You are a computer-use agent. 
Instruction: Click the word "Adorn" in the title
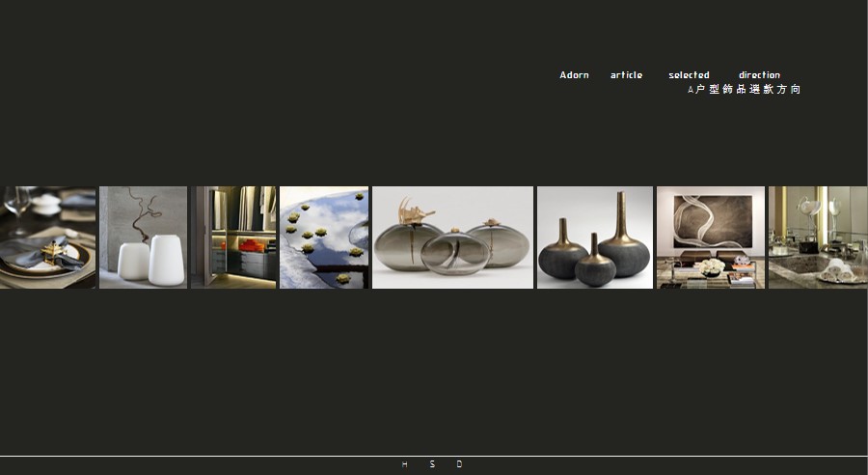574,75
